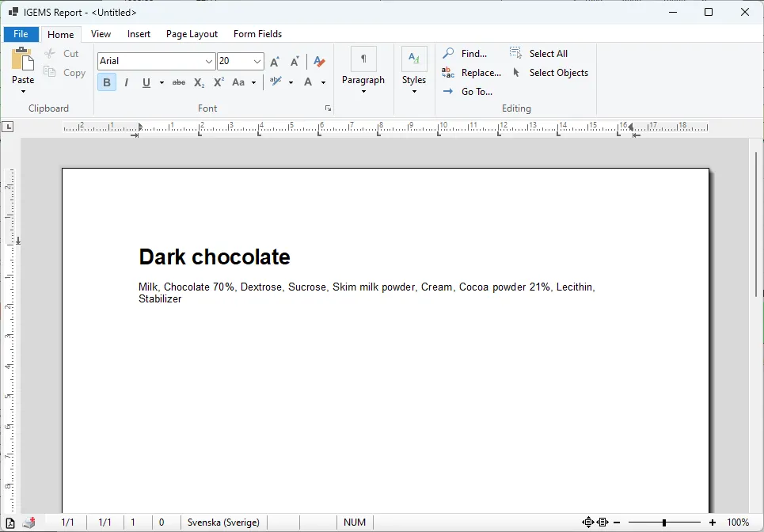Click 'Svenska (Sverige)' language in status bar
This screenshot has height=532, width=764.
223,522
